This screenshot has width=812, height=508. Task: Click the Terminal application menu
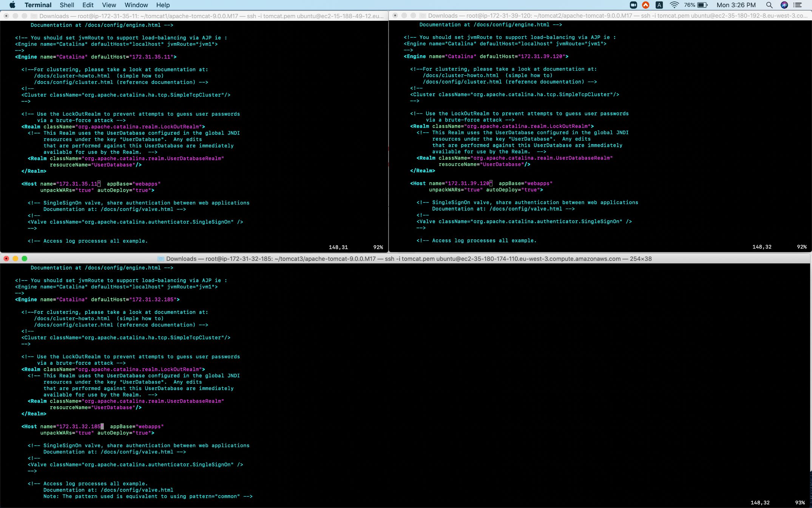coord(38,5)
